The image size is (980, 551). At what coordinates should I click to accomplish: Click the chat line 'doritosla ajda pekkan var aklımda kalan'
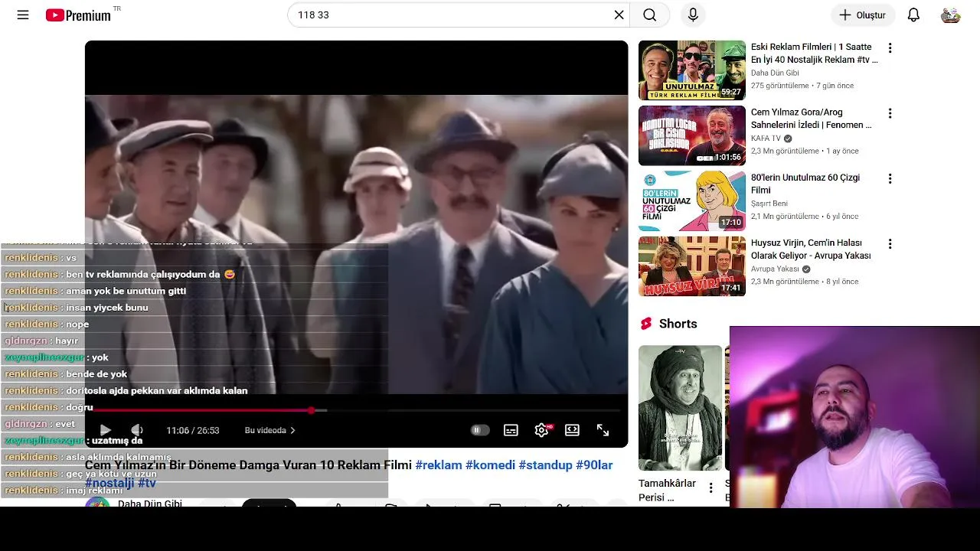(x=157, y=390)
